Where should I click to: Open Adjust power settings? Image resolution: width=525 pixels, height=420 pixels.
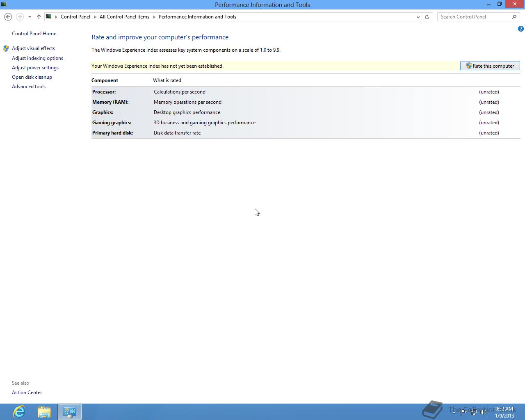[35, 68]
